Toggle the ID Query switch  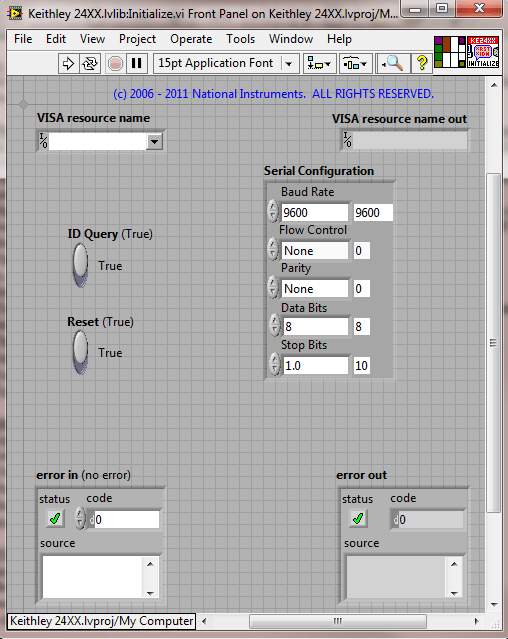pyautogui.click(x=80, y=265)
